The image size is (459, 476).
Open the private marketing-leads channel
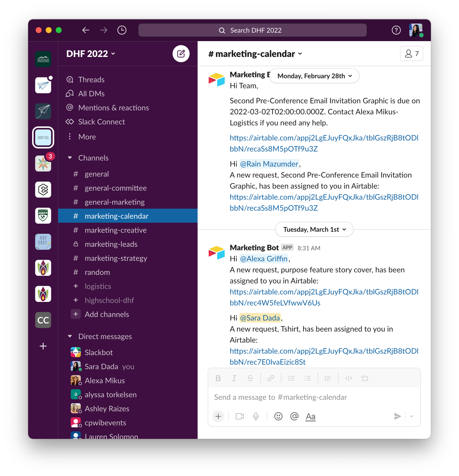(128, 244)
